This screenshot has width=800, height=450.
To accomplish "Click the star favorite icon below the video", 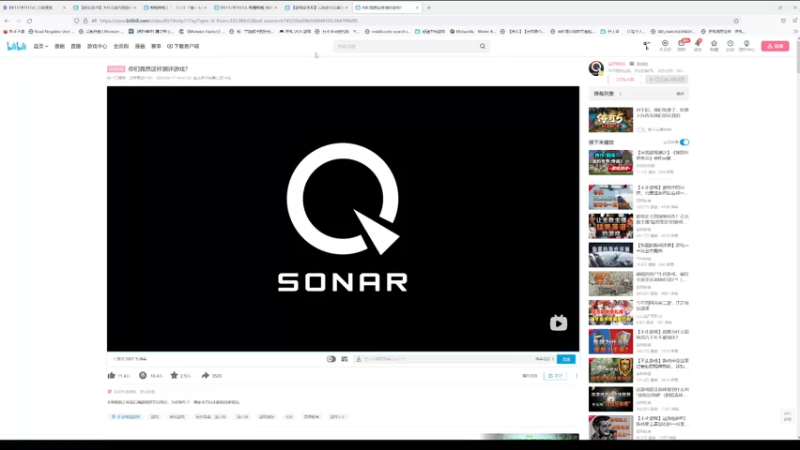I will (x=174, y=376).
